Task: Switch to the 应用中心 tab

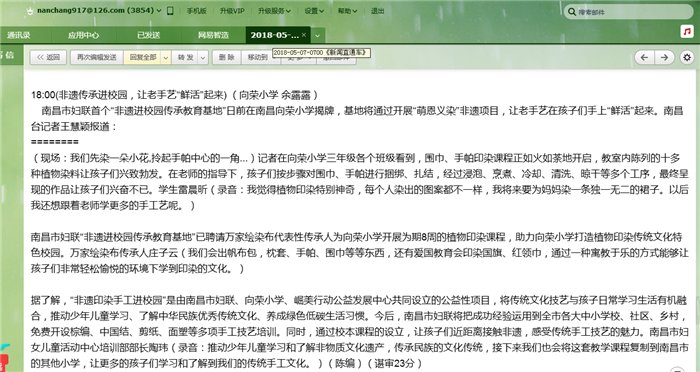Action: (x=83, y=35)
